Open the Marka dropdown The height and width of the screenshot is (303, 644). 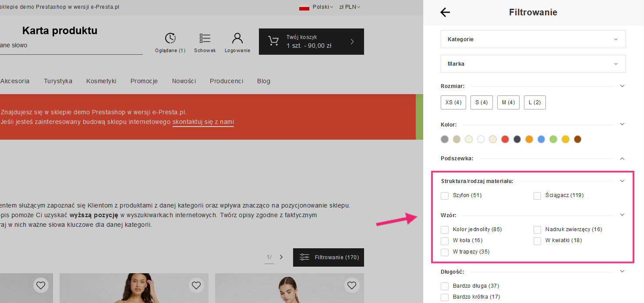tap(533, 64)
